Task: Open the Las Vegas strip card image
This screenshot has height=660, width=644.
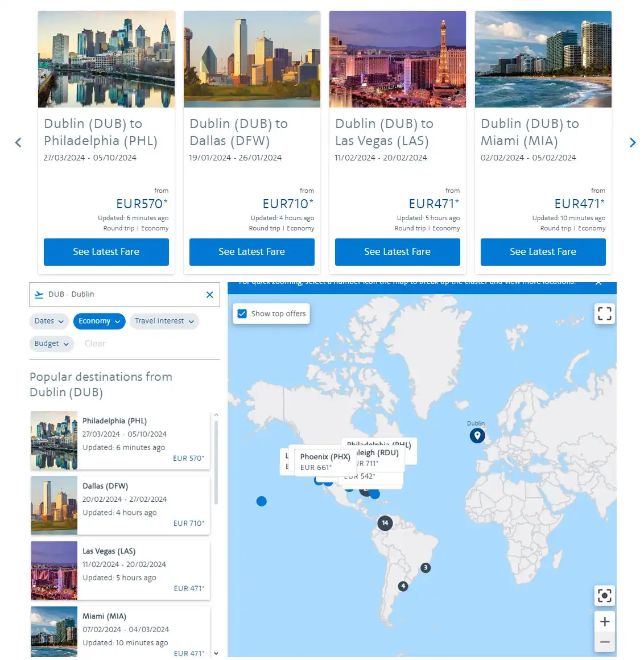Action: pyautogui.click(x=397, y=59)
